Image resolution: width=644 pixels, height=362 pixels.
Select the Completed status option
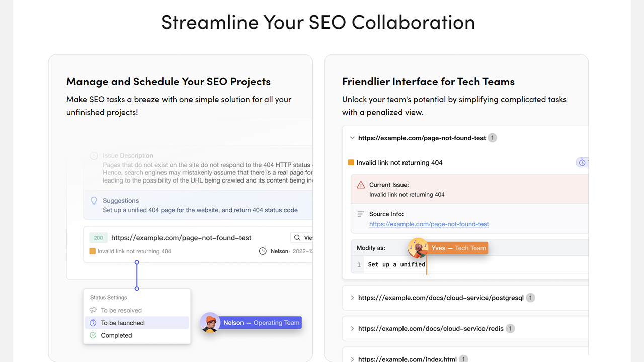point(116,335)
